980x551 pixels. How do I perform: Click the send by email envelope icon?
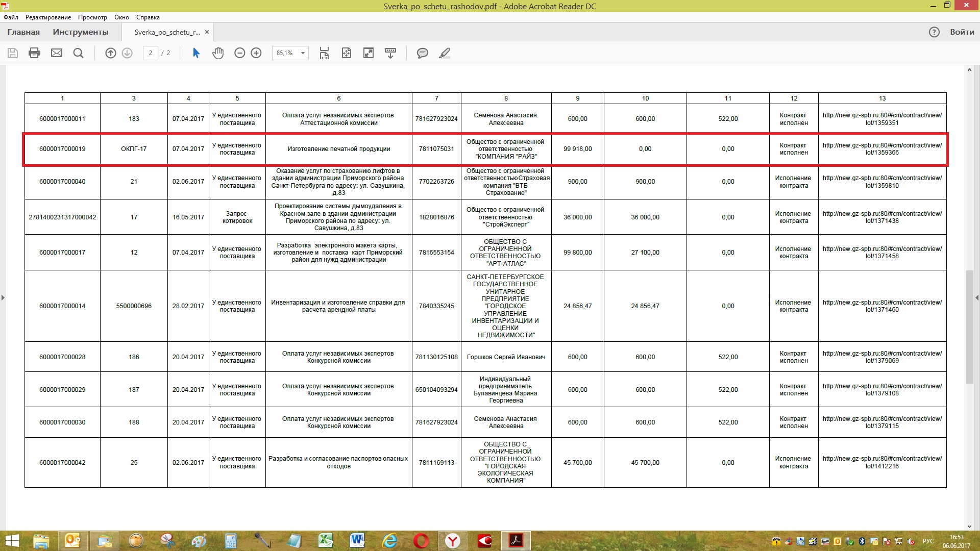tap(57, 53)
